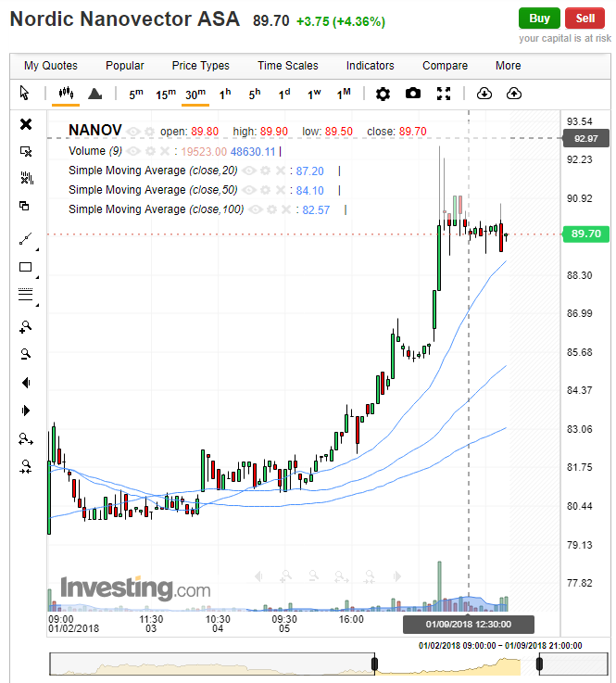
Task: Open the My Quotes menu
Action: [x=51, y=66]
